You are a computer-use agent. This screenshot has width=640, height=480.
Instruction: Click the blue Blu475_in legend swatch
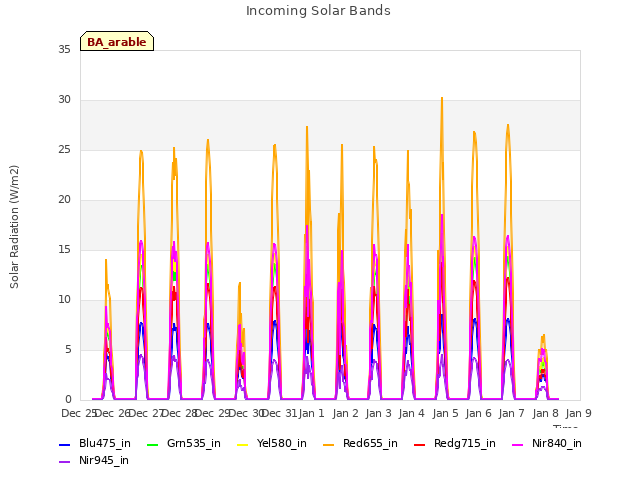64,444
